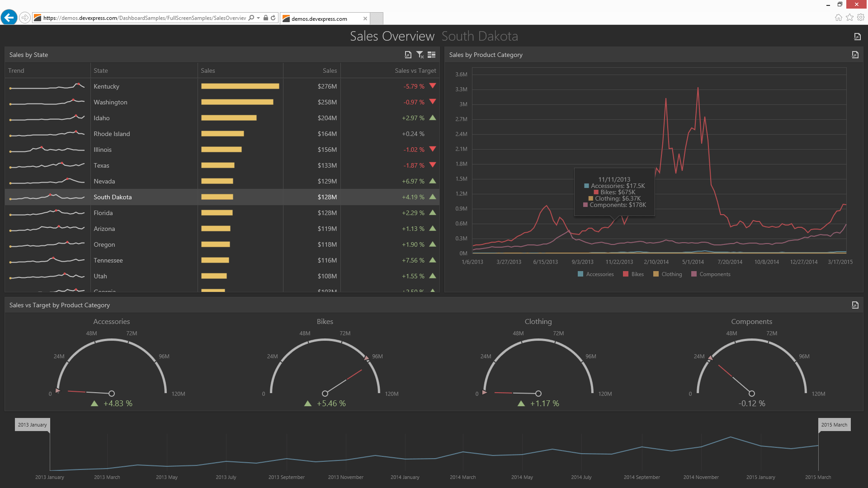Select the Idaho state row
This screenshot has width=868, height=488.
(x=222, y=118)
